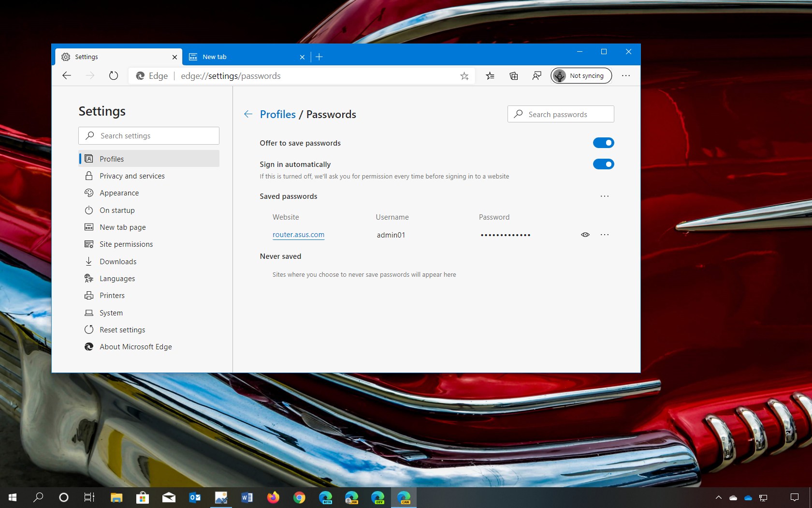The width and height of the screenshot is (812, 508).
Task: Open the Windows Start menu
Action: [x=13, y=497]
